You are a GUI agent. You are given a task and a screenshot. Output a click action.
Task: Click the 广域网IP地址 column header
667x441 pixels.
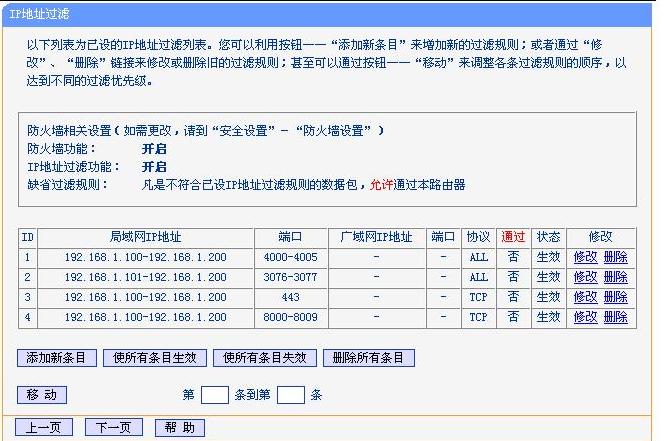(x=376, y=237)
